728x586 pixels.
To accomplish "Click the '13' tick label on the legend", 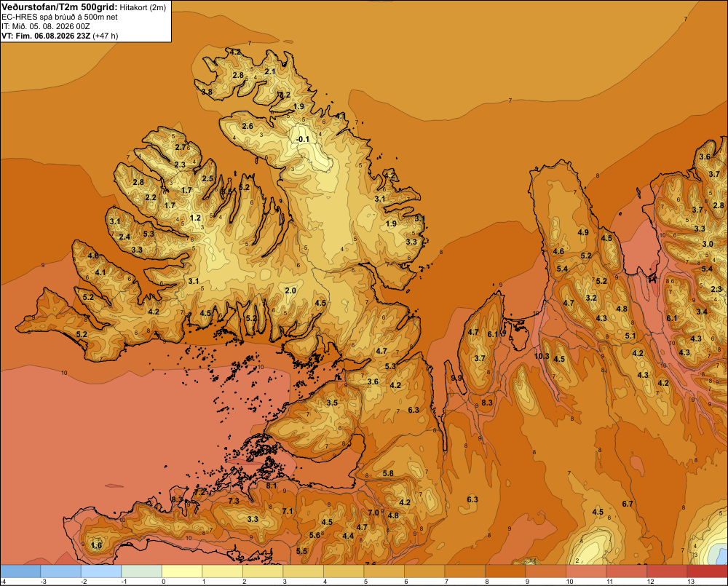I will click(690, 582).
